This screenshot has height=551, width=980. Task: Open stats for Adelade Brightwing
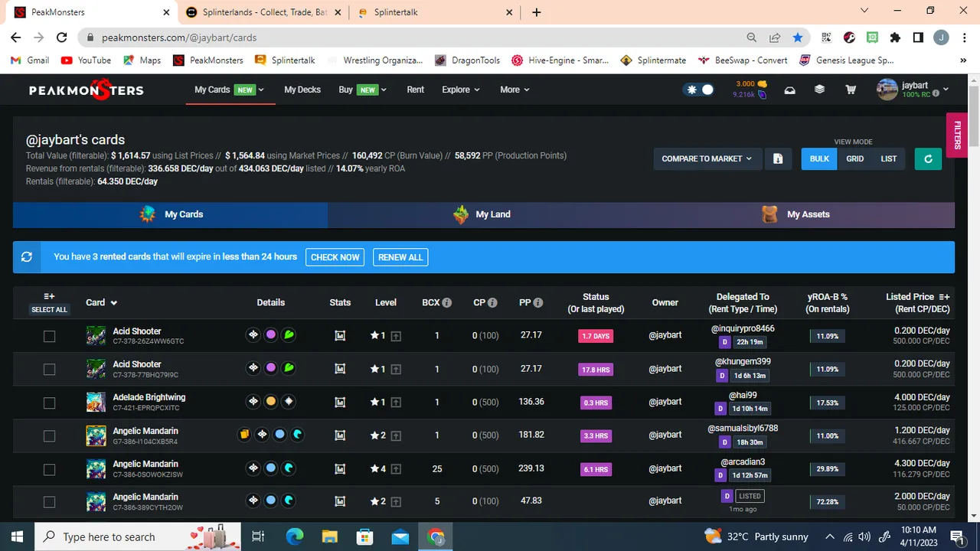(x=340, y=402)
